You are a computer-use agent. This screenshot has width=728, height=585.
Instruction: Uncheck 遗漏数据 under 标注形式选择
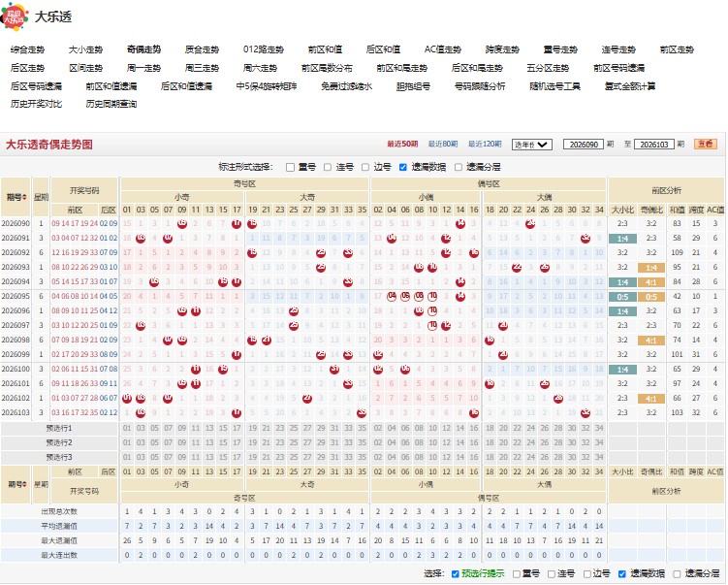pos(403,167)
